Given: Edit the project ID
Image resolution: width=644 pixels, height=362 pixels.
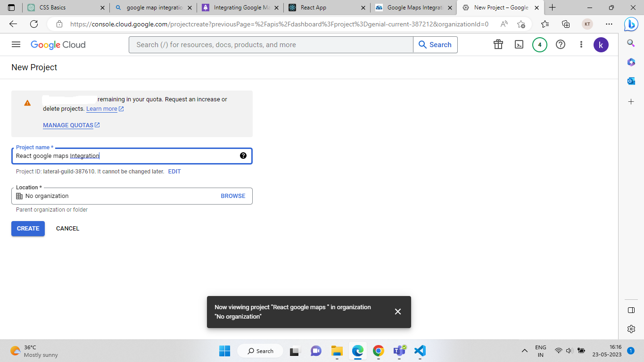Looking at the screenshot, I should tap(174, 172).
